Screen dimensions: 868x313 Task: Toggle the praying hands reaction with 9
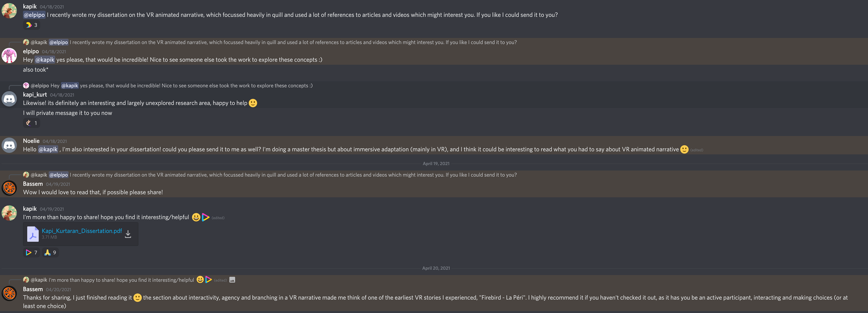[x=50, y=252]
